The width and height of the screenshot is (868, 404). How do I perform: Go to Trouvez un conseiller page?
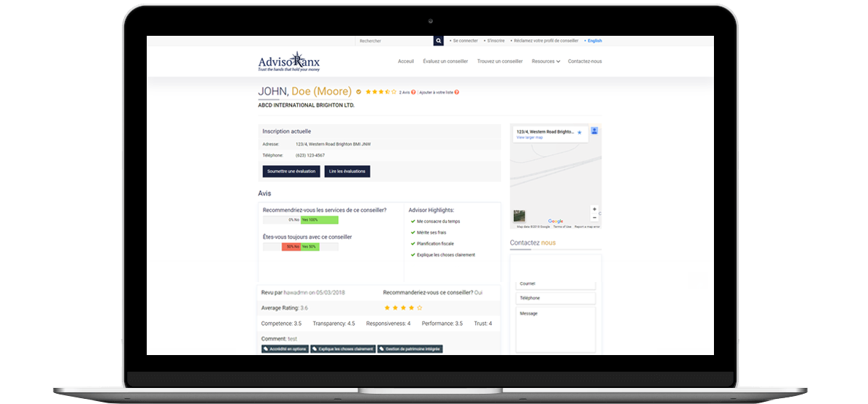(499, 61)
